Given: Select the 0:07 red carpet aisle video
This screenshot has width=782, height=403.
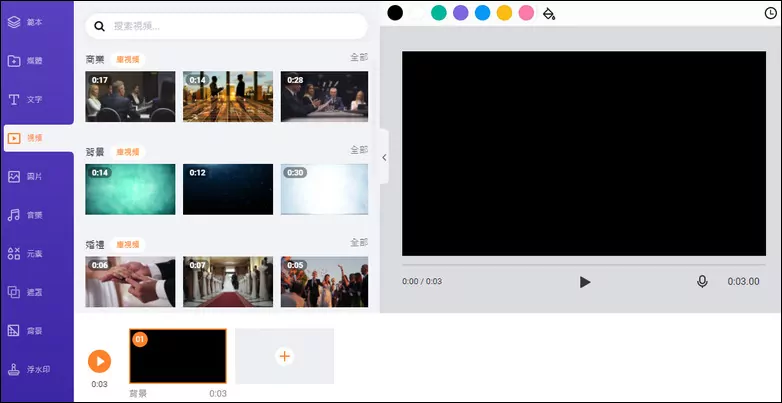Looking at the screenshot, I should click(x=228, y=282).
